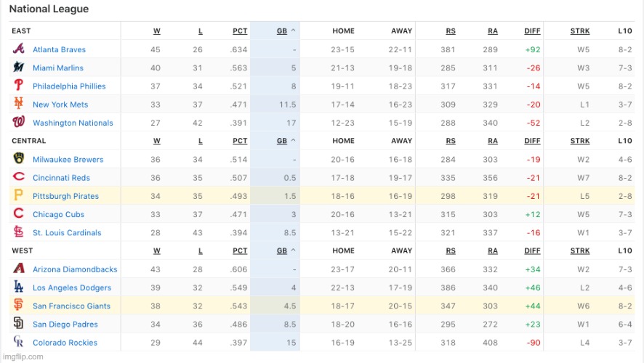Click the San Diego Padres logo
The image size is (644, 363).
pyautogui.click(x=18, y=323)
